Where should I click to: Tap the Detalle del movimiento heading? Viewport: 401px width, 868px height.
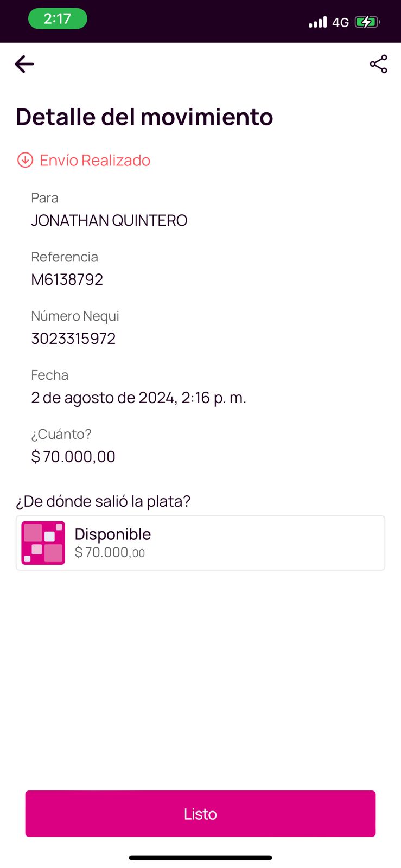[144, 117]
